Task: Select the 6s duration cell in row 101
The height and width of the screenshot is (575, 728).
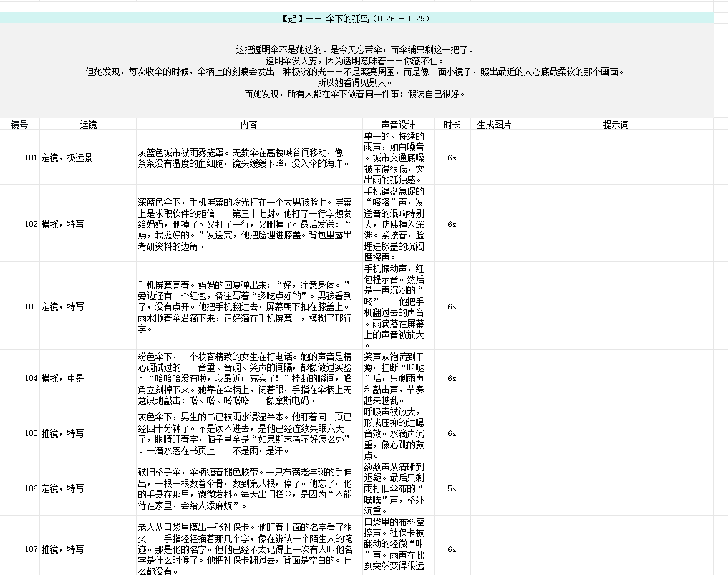Action: 452,158
